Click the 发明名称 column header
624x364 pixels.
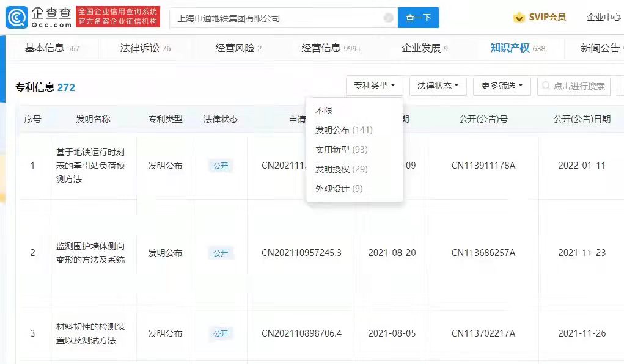(93, 119)
